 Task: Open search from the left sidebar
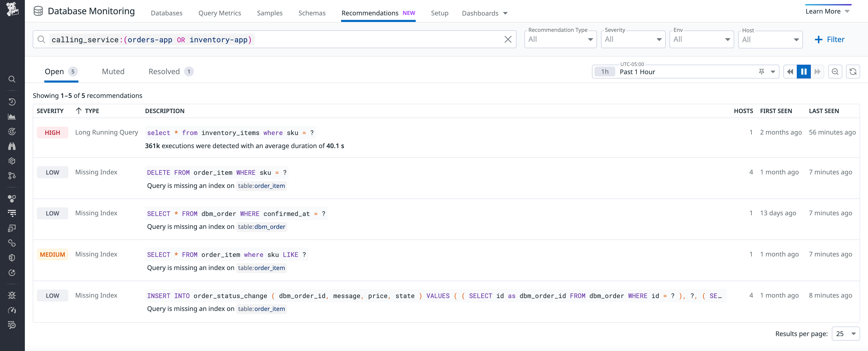[12, 79]
